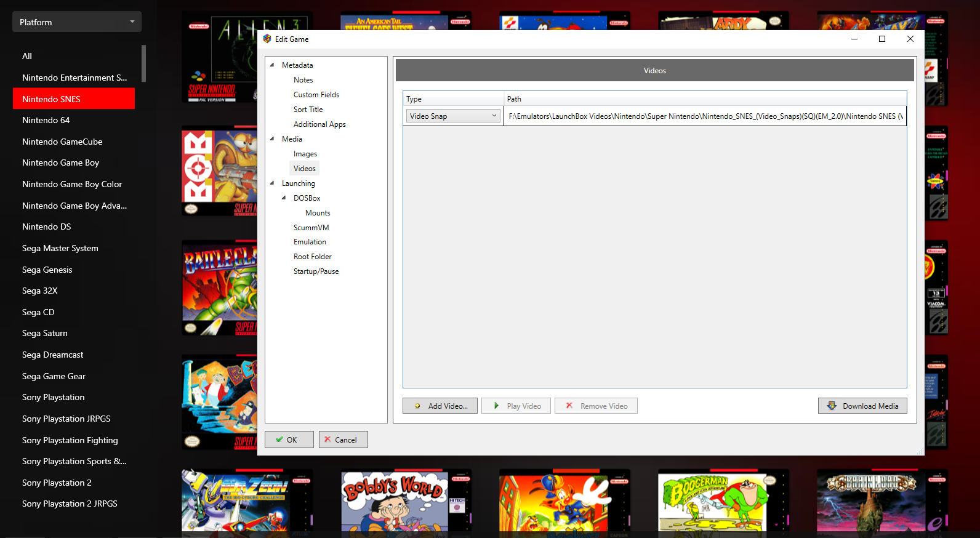Select All in the platform list
This screenshot has height=538, width=980.
coord(74,56)
